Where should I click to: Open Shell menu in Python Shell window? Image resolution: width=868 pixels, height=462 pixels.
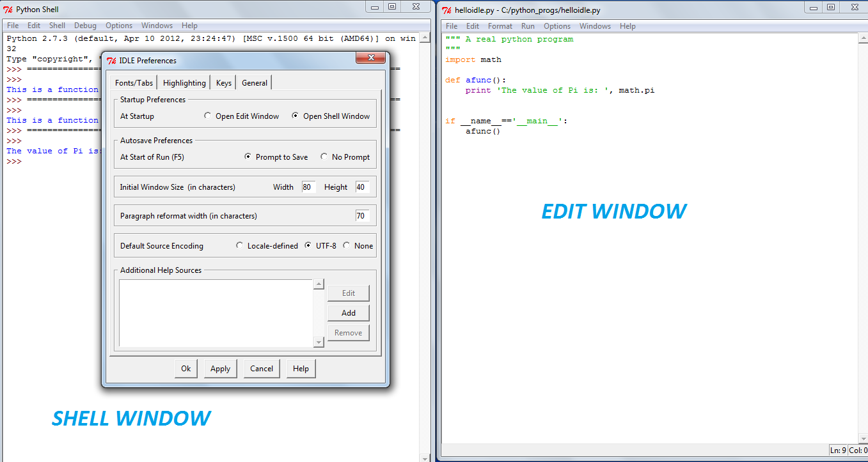click(x=58, y=26)
